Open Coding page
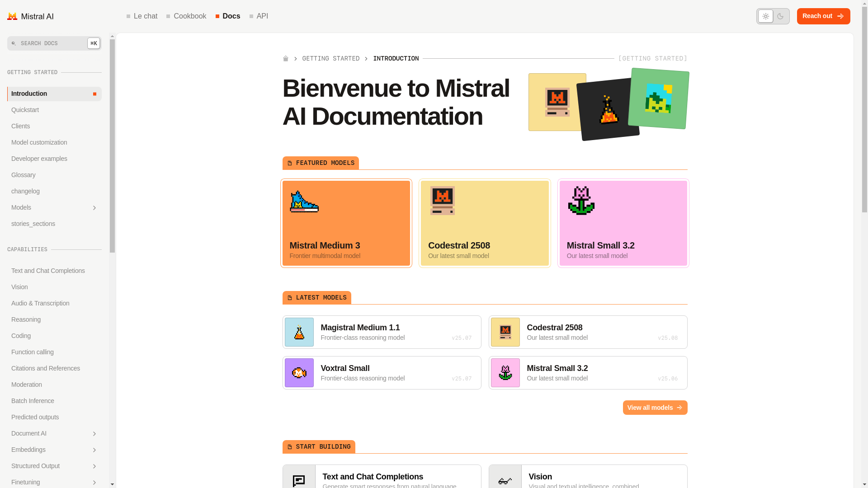The width and height of the screenshot is (868, 488). tap(54, 336)
